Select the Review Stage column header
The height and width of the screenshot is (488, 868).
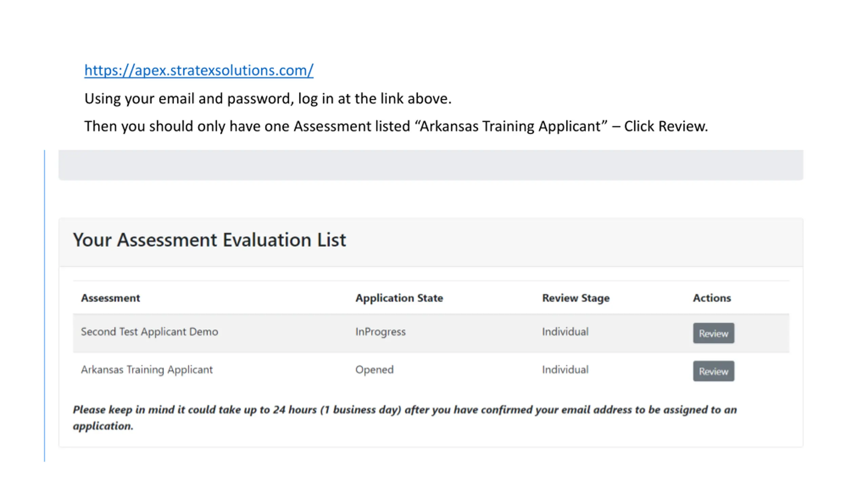[x=575, y=298]
